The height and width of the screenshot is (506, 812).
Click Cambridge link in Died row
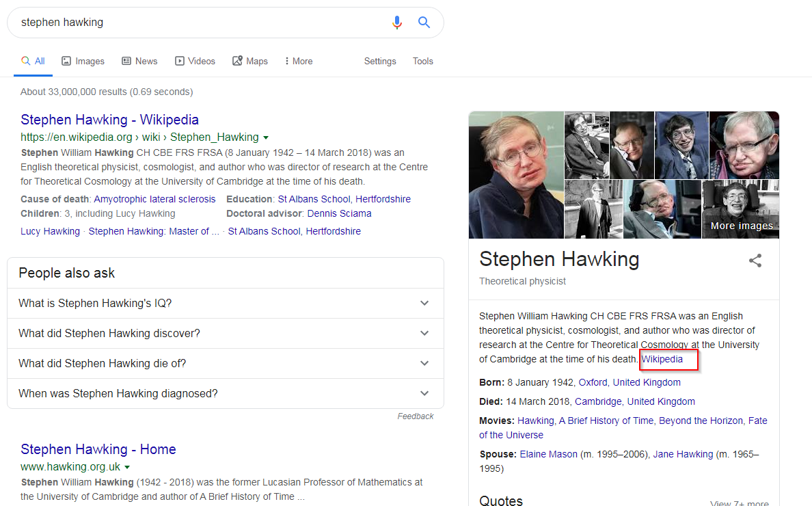click(x=597, y=401)
